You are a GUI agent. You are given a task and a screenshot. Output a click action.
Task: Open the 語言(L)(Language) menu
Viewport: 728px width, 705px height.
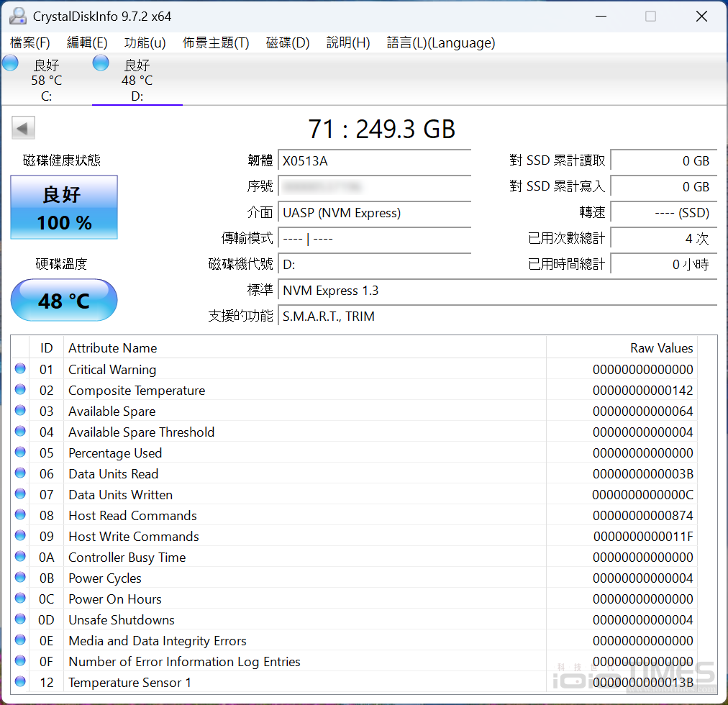(x=440, y=43)
